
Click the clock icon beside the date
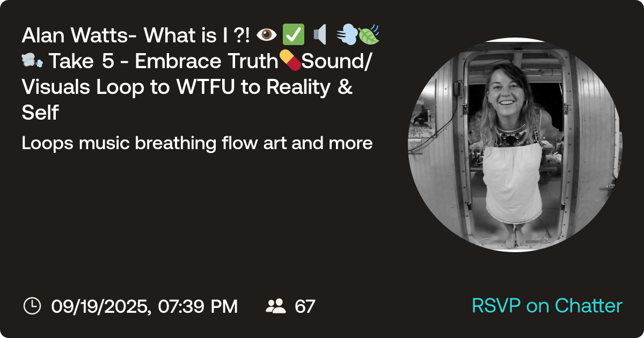coord(32,306)
